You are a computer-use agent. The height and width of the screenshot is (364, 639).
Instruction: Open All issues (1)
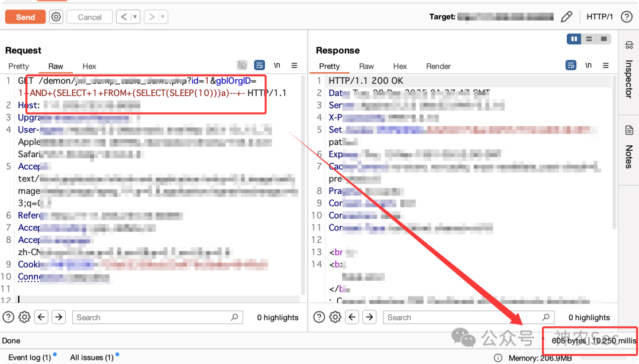click(92, 357)
